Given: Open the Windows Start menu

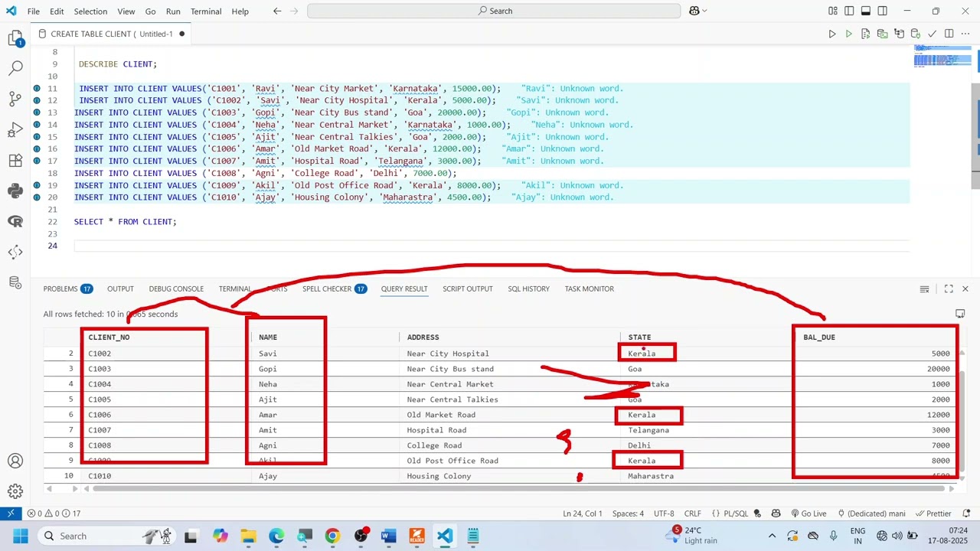Looking at the screenshot, I should 19,536.
